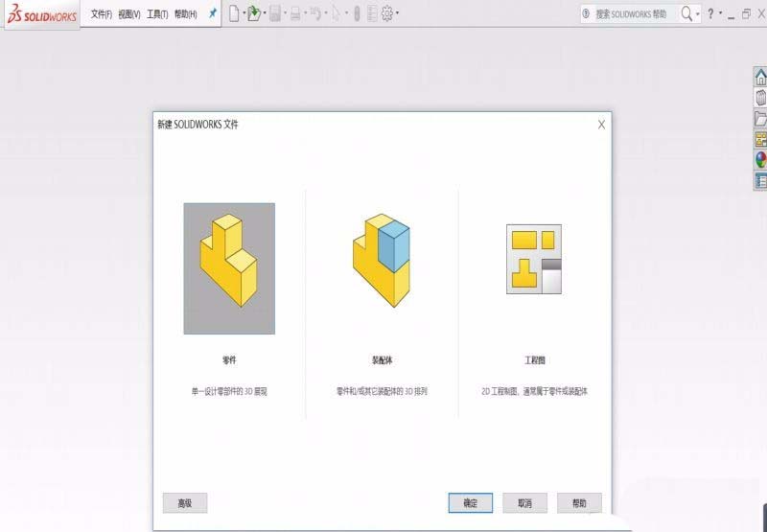Open the 文件(F) menu
Image resolution: width=767 pixels, height=532 pixels.
click(x=102, y=14)
